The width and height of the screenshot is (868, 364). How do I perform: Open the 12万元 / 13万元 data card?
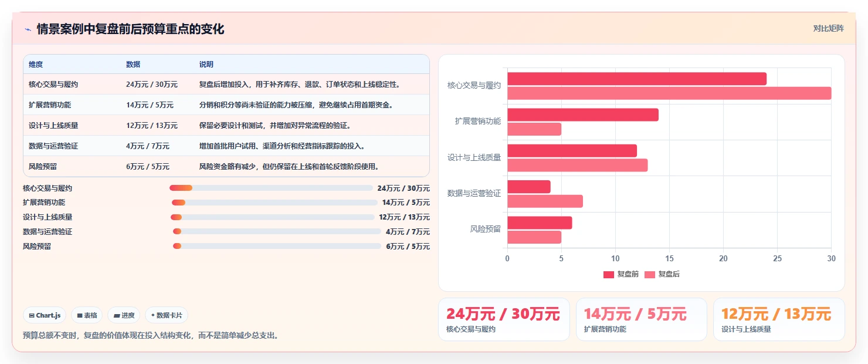coord(779,319)
